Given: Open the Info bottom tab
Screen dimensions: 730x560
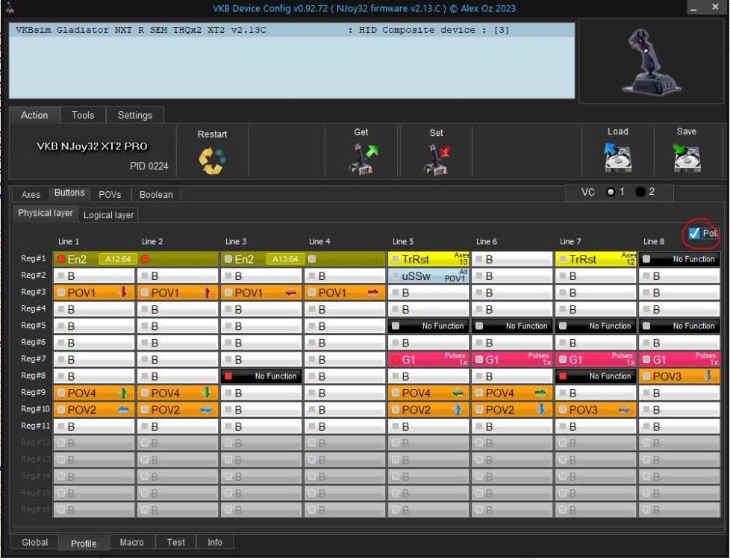Looking at the screenshot, I should coord(215,542).
